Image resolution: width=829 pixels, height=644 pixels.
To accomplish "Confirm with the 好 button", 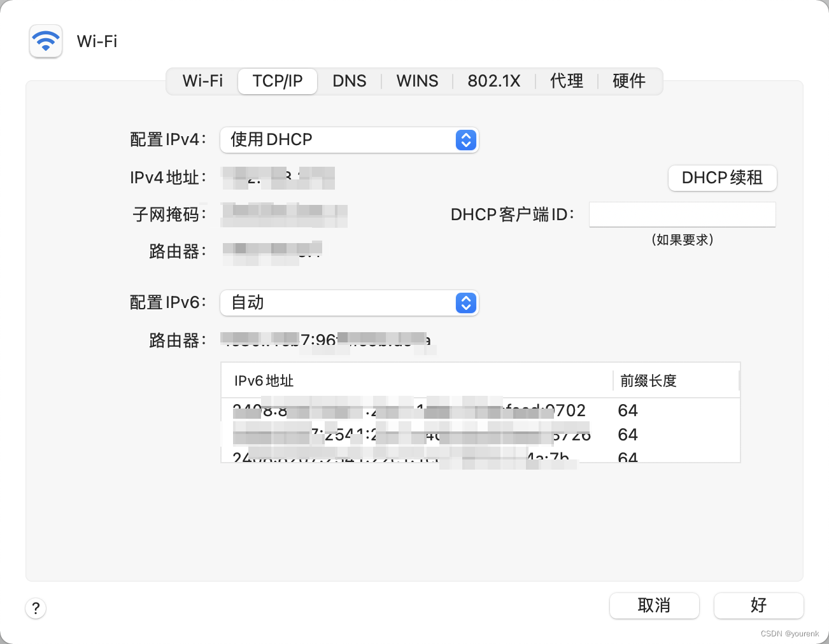I will click(x=759, y=605).
